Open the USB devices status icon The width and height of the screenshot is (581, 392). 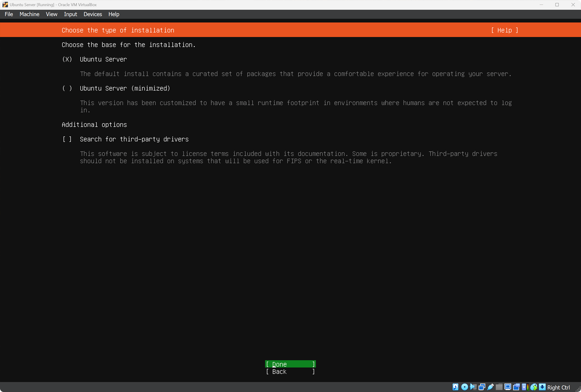[x=490, y=387]
